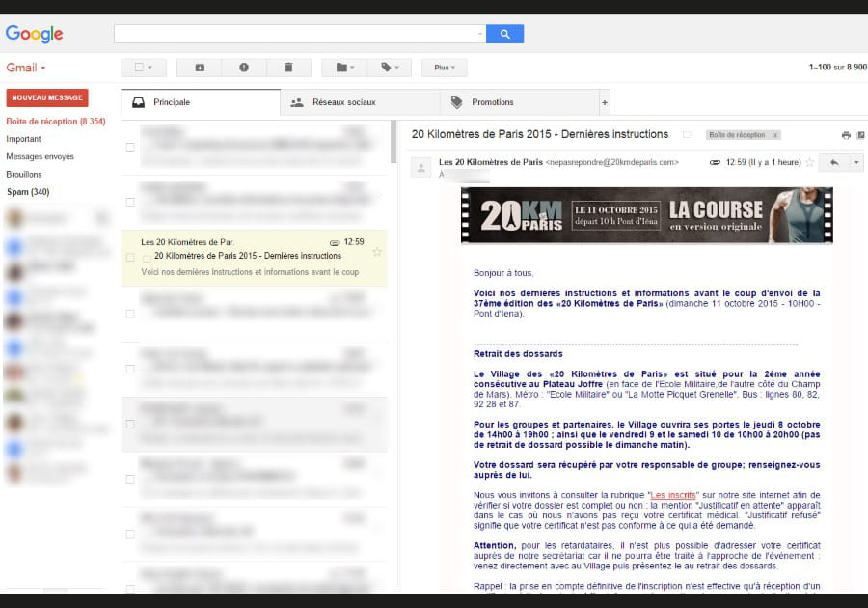868x608 pixels.
Task: Click the 12:59 (Il y a 1 heure) timestamp
Action: (764, 162)
